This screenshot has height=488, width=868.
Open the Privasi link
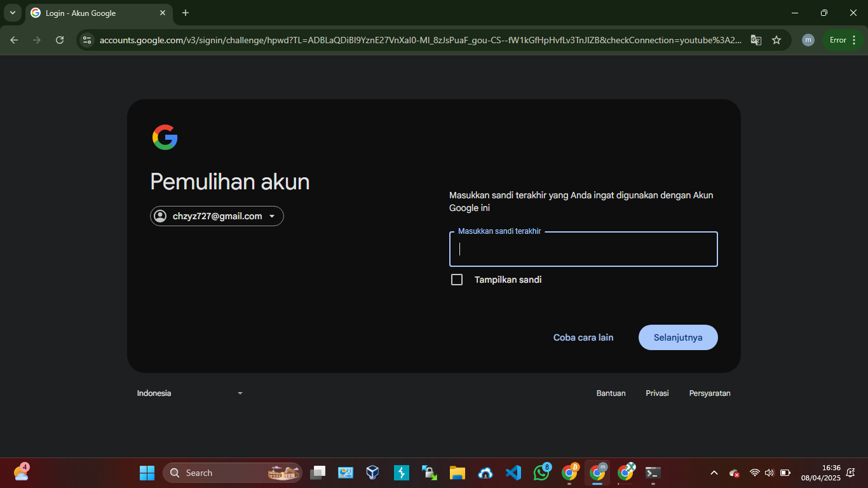coord(657,393)
